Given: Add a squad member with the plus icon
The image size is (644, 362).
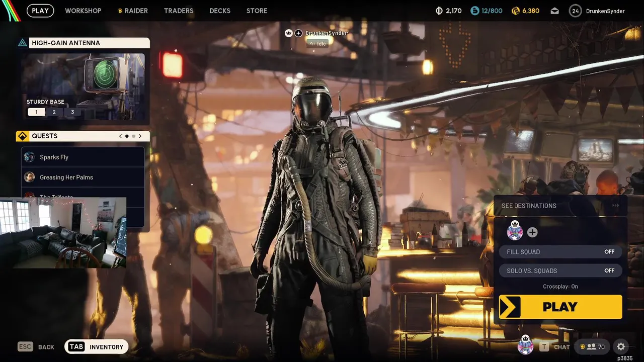Looking at the screenshot, I should pos(532,232).
